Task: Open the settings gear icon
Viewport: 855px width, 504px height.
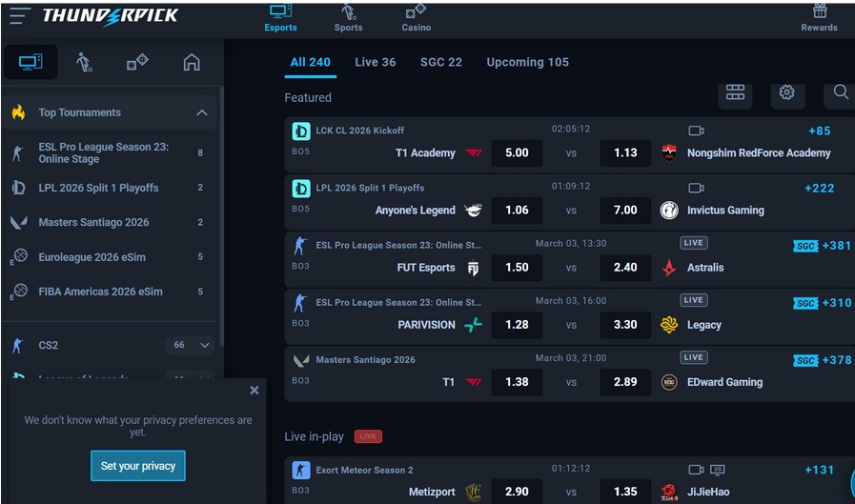Action: [x=786, y=93]
